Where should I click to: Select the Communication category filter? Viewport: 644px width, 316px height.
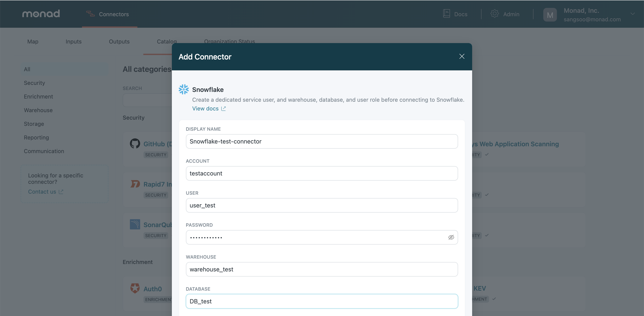[44, 151]
